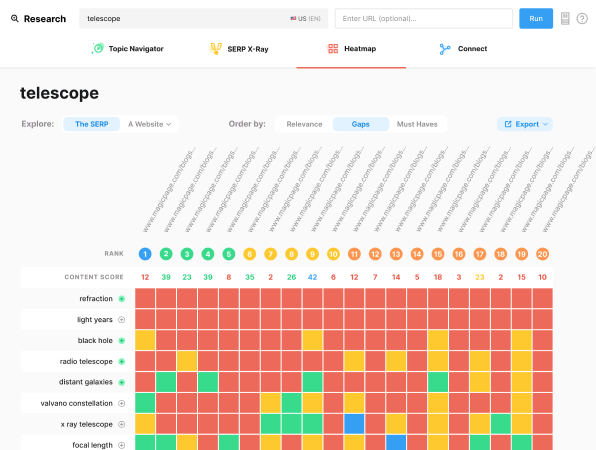596x450 pixels.
Task: Click the blue cell in x ray telescope row
Action: [x=354, y=424]
